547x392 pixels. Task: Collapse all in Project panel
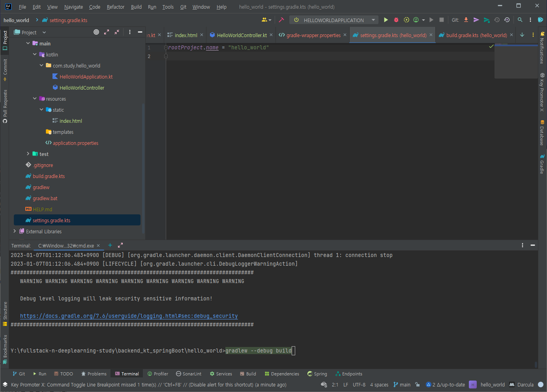pyautogui.click(x=117, y=32)
